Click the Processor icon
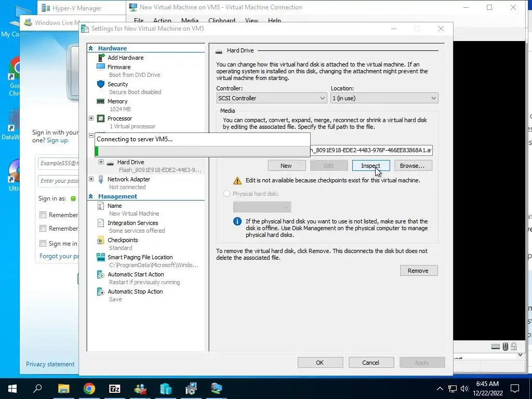 101,118
